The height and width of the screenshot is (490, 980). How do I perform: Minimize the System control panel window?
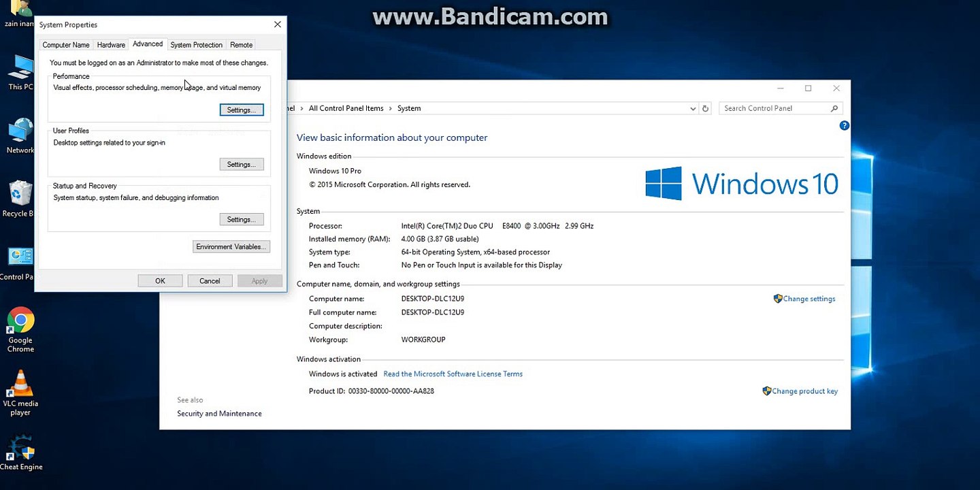(x=781, y=88)
